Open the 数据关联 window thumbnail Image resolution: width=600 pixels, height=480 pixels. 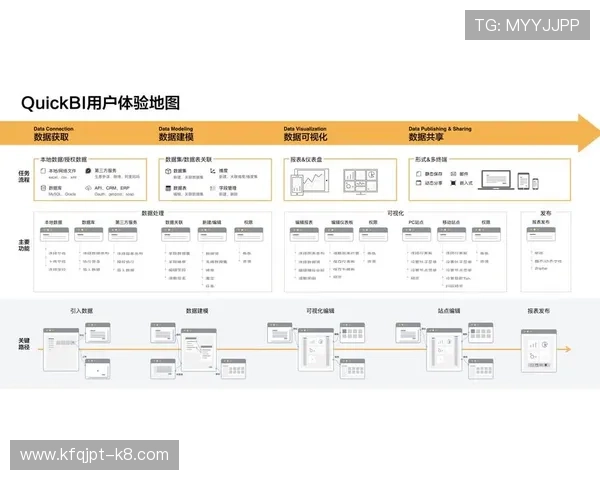click(176, 234)
